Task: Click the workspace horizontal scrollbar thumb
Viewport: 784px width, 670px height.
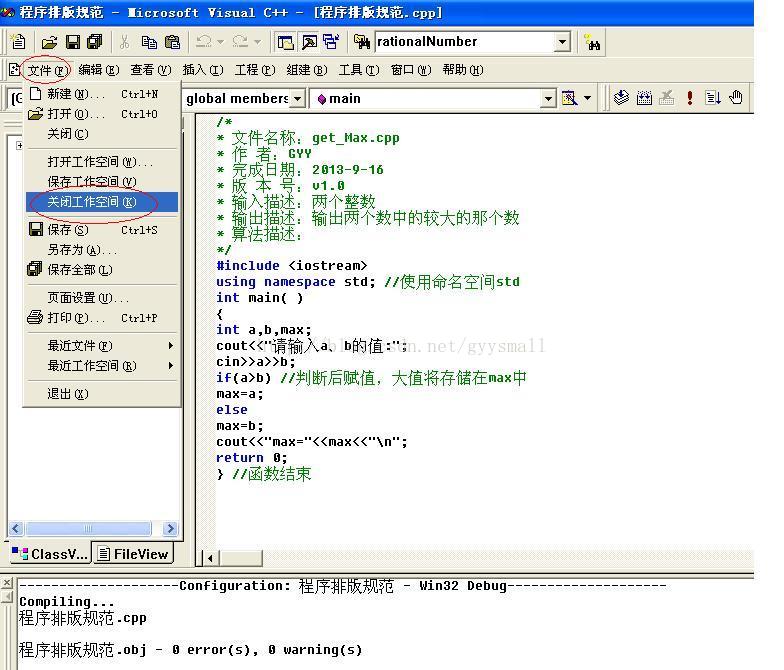Action: (88, 528)
